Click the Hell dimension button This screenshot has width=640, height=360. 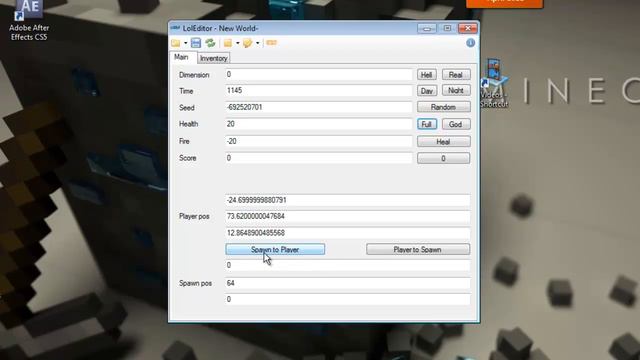point(427,75)
